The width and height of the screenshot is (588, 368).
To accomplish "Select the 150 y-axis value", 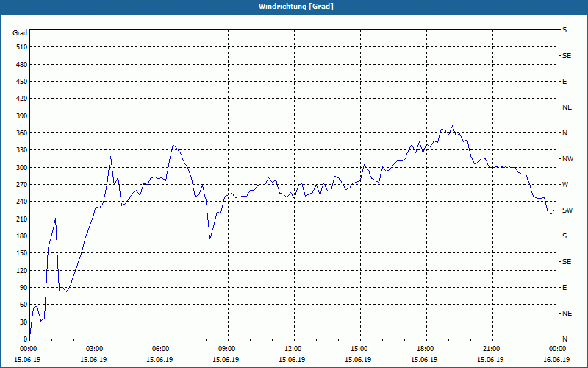I will coord(22,253).
